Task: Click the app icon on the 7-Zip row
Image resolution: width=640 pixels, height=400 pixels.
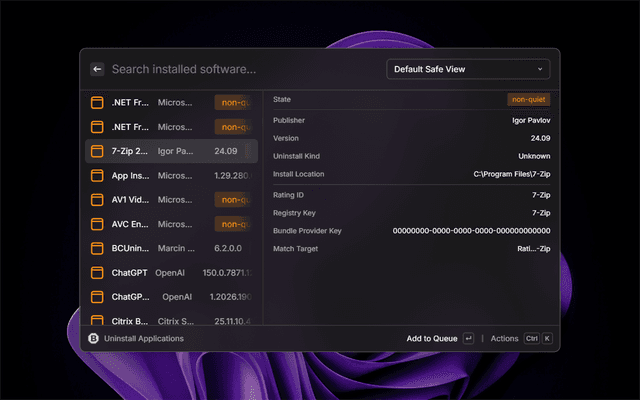Action: pyautogui.click(x=97, y=151)
